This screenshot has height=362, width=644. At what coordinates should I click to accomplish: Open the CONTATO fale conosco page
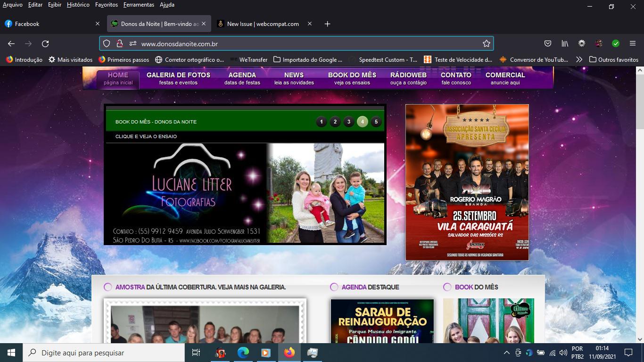(456, 79)
